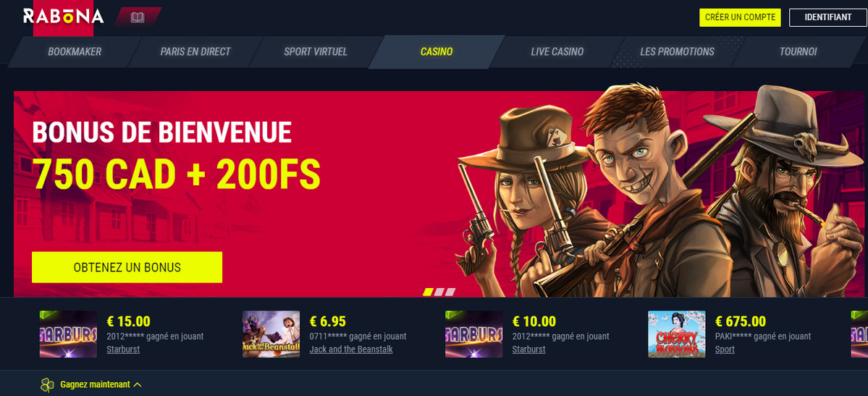Select the Live Casino tab
The image size is (868, 396).
[557, 52]
